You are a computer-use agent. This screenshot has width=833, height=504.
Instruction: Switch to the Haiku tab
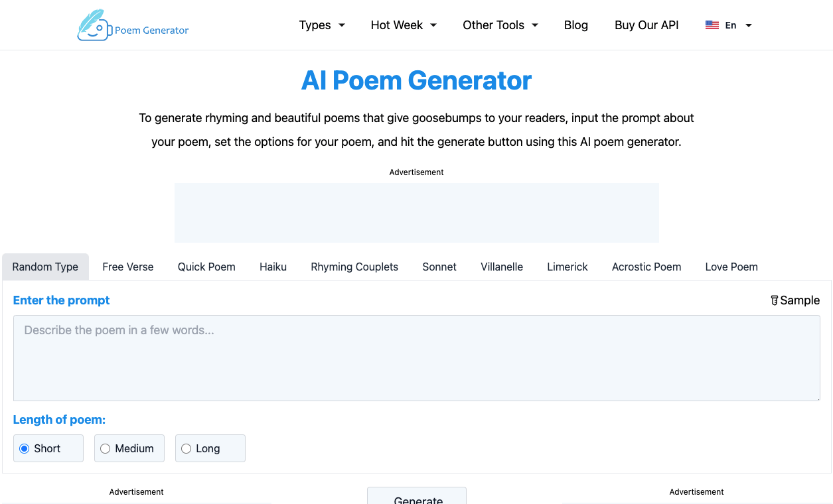pyautogui.click(x=273, y=267)
